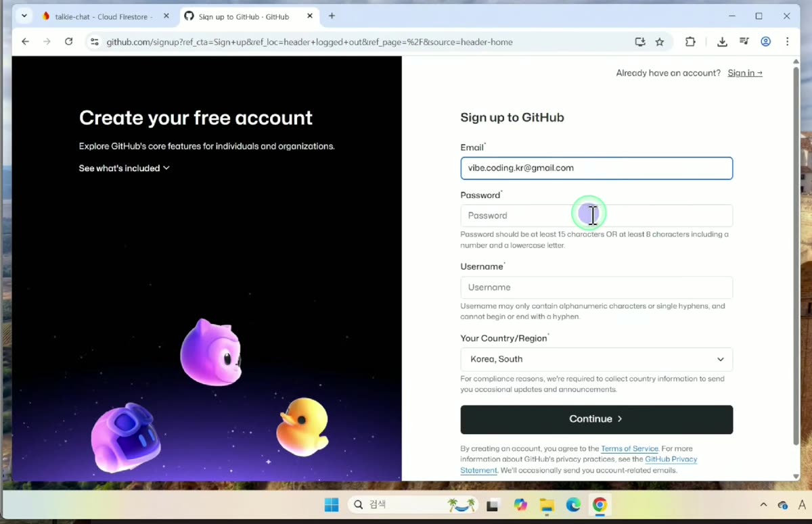
Task: Open the Terms of Service link
Action: point(629,448)
